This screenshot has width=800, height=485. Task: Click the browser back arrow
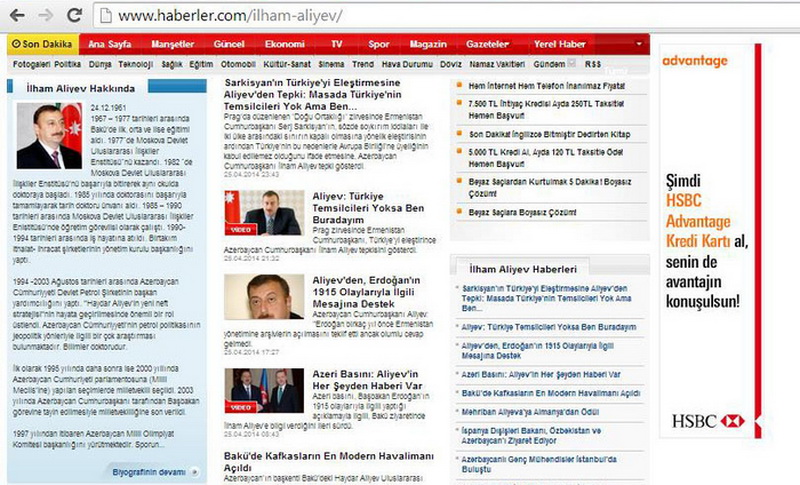(17, 15)
